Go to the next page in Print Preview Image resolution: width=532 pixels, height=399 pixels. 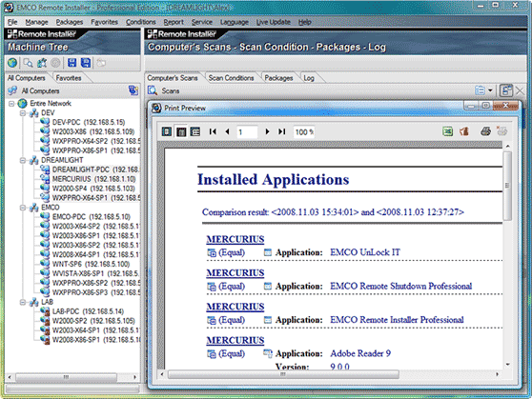tap(267, 131)
